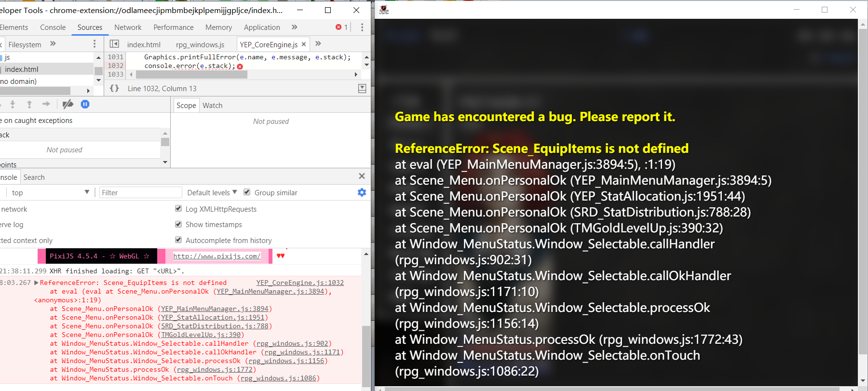The width and height of the screenshot is (868, 391).
Task: Switch to the index.html editor tab
Action: [x=144, y=44]
